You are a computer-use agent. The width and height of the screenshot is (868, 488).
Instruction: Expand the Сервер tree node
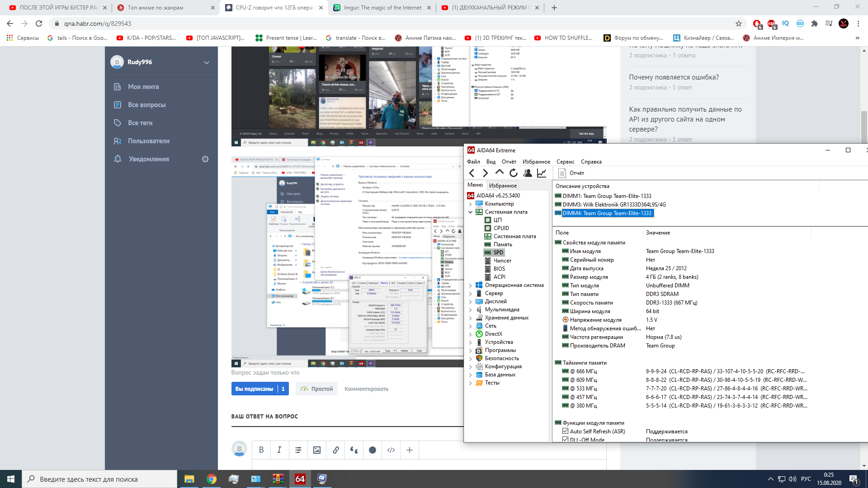pos(470,294)
